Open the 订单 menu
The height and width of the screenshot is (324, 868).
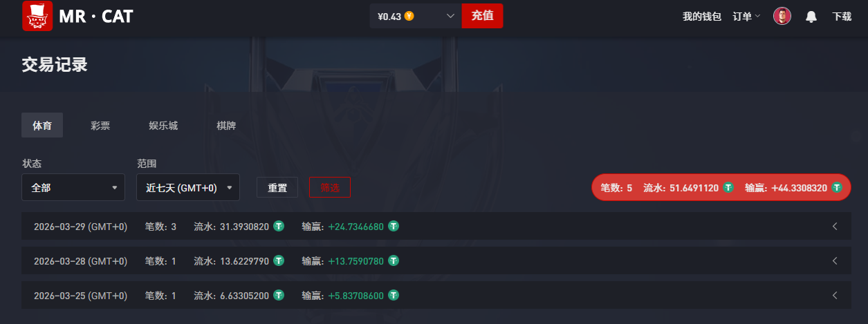tap(746, 17)
